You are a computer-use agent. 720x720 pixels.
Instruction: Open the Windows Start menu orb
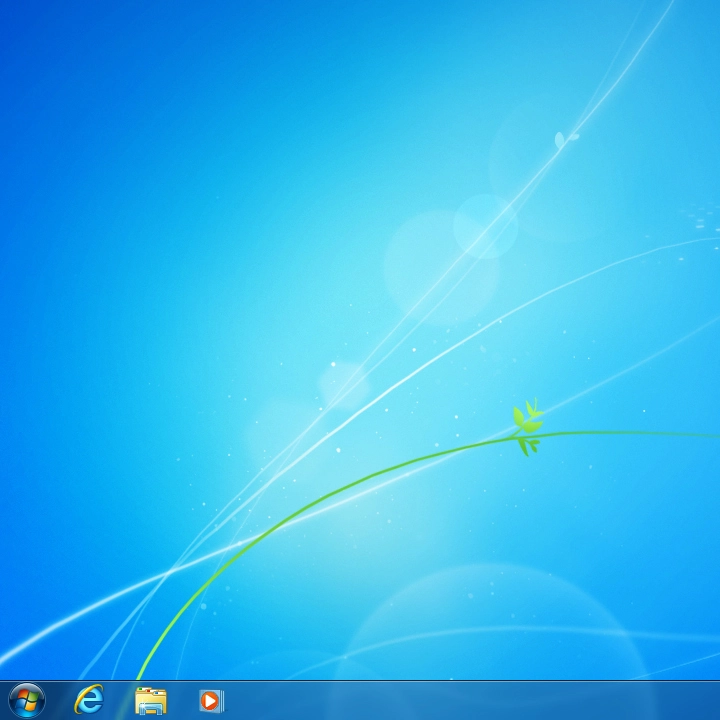(26, 700)
